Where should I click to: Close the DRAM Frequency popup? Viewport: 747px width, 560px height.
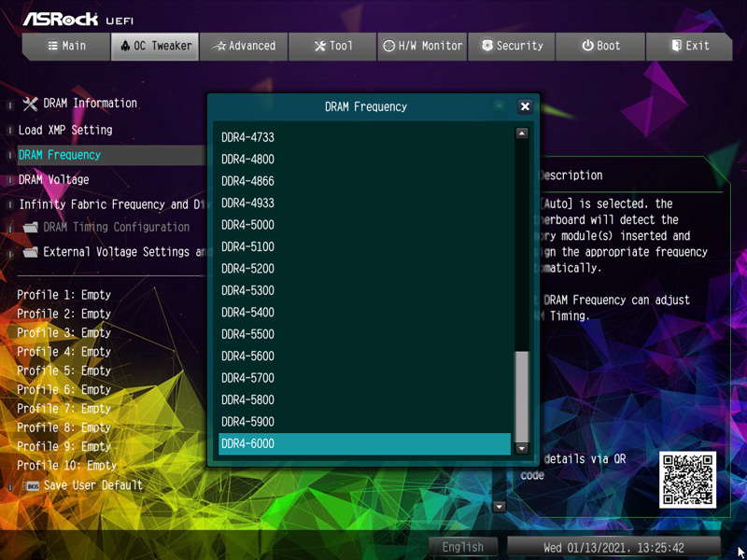click(525, 106)
